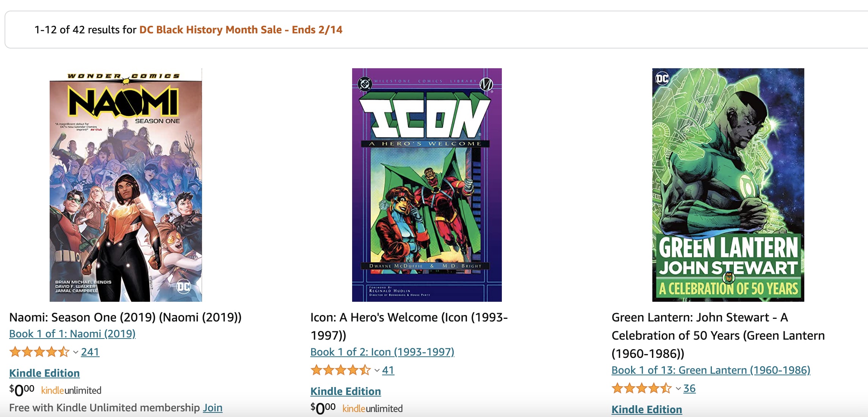Screen dimensions: 868x417
Task: Open the 241 reviews link
Action: pyautogui.click(x=90, y=352)
